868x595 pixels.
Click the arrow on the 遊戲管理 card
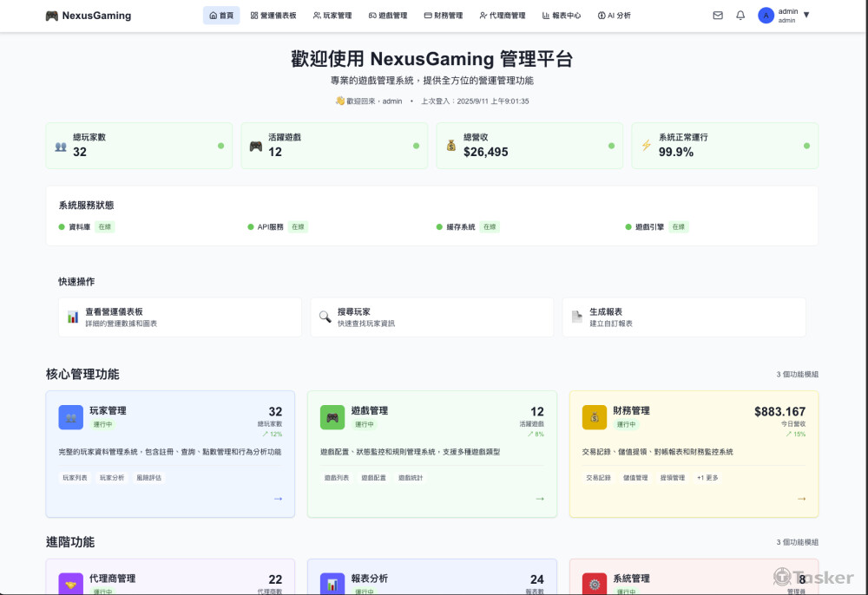pyautogui.click(x=540, y=499)
